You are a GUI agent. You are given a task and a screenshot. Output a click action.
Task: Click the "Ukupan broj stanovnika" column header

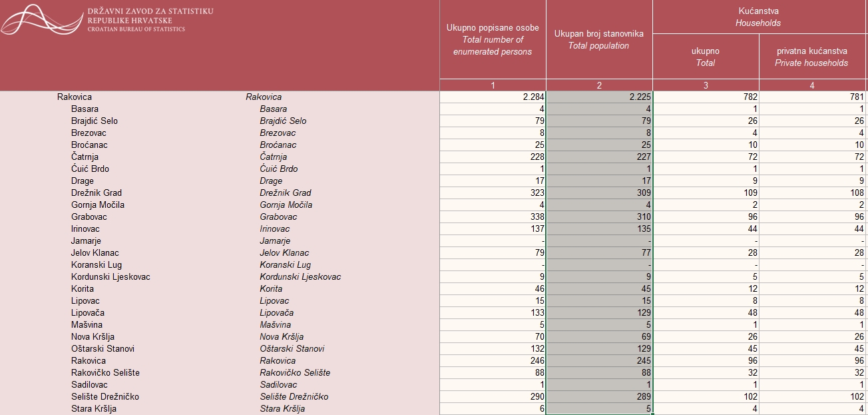599,39
